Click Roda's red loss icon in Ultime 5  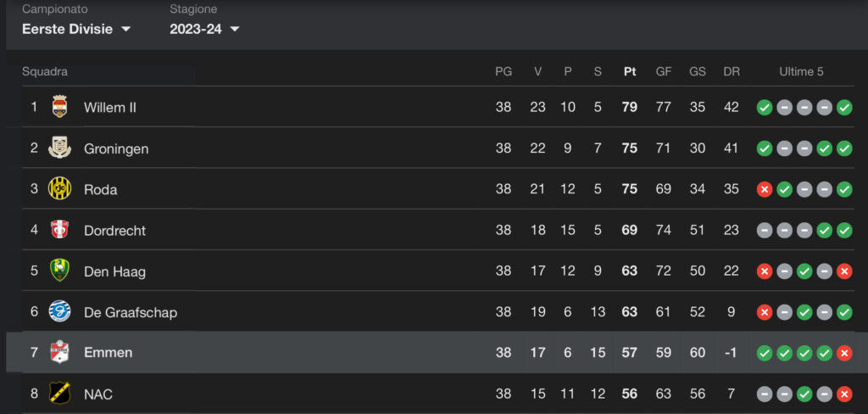click(x=764, y=189)
